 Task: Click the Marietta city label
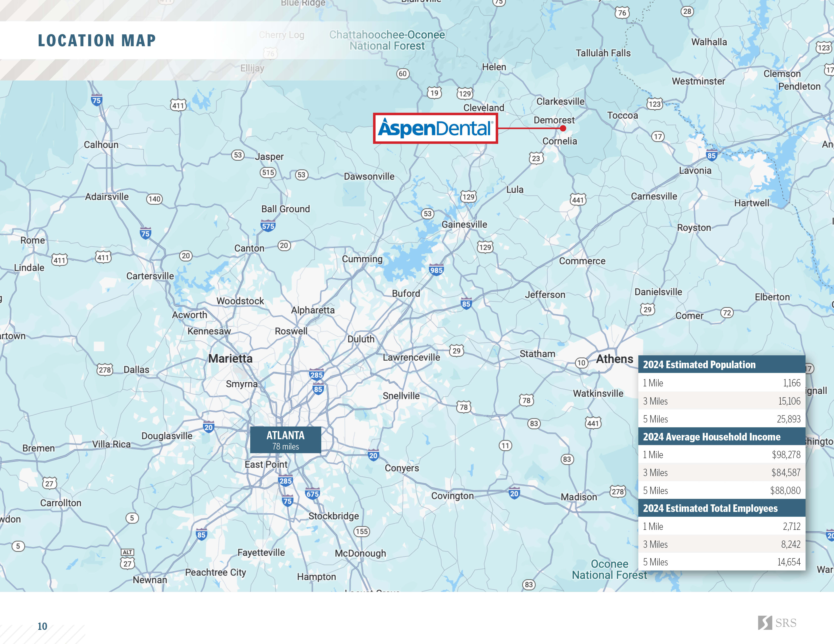pos(230,359)
